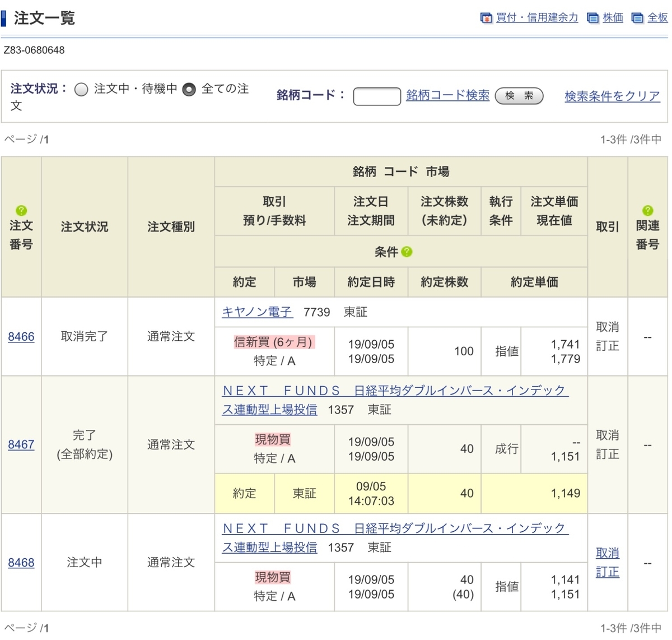
Task: Open order number 8466
Action: [21, 336]
